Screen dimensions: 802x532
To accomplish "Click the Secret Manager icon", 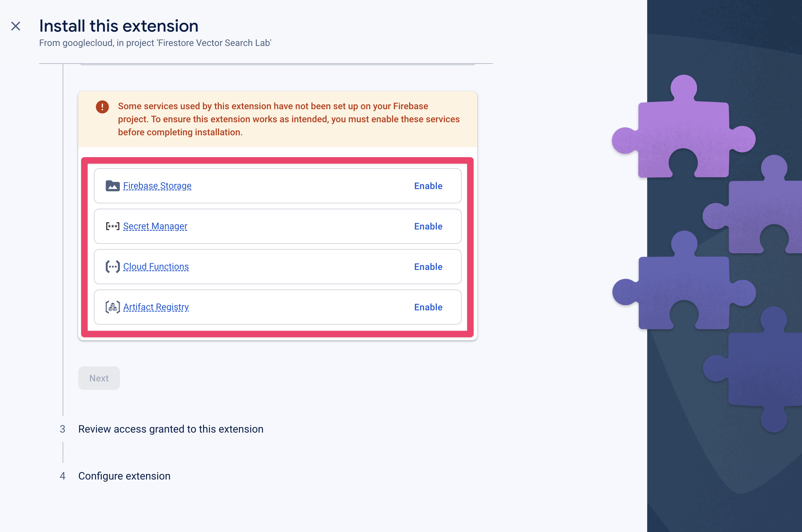I will point(111,226).
